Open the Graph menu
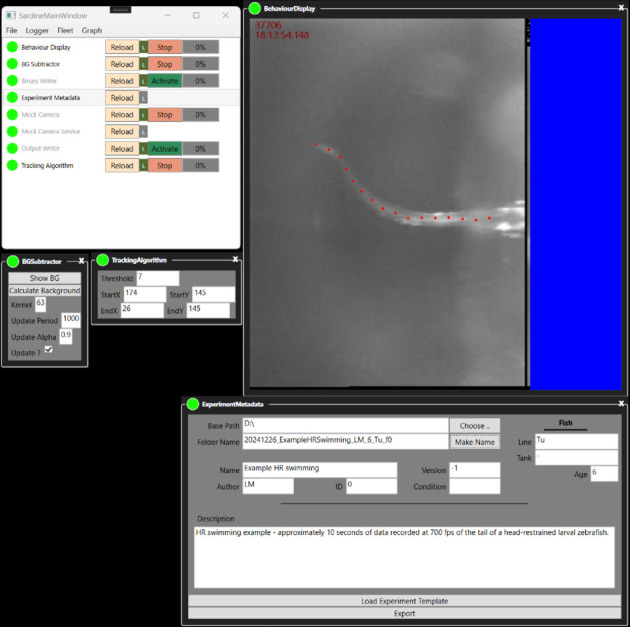The height and width of the screenshot is (627, 630). click(x=92, y=31)
